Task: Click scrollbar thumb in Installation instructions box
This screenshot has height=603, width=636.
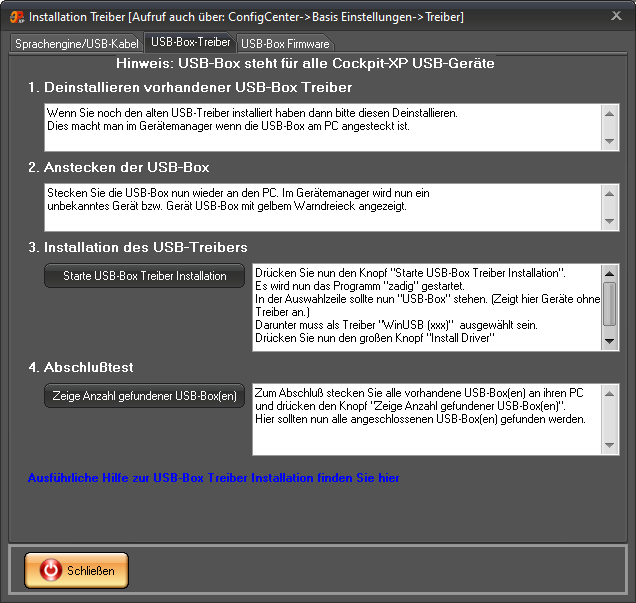Action: click(609, 302)
